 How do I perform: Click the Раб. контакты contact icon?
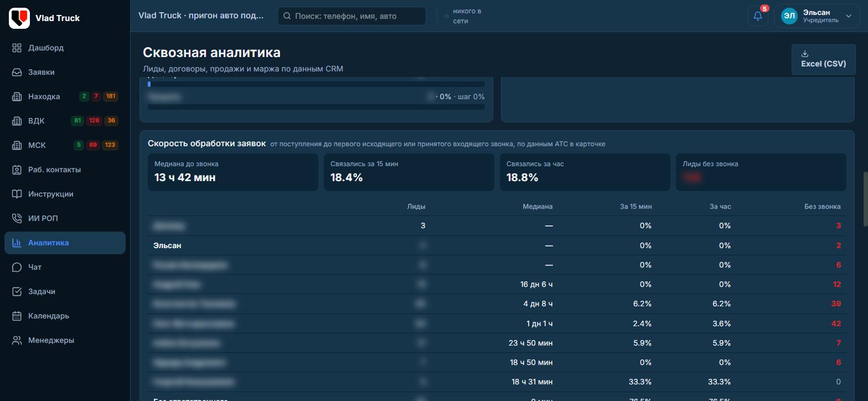(x=17, y=170)
